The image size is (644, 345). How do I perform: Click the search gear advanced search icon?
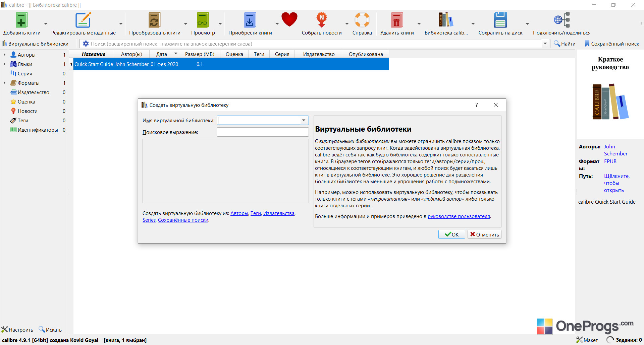(86, 44)
